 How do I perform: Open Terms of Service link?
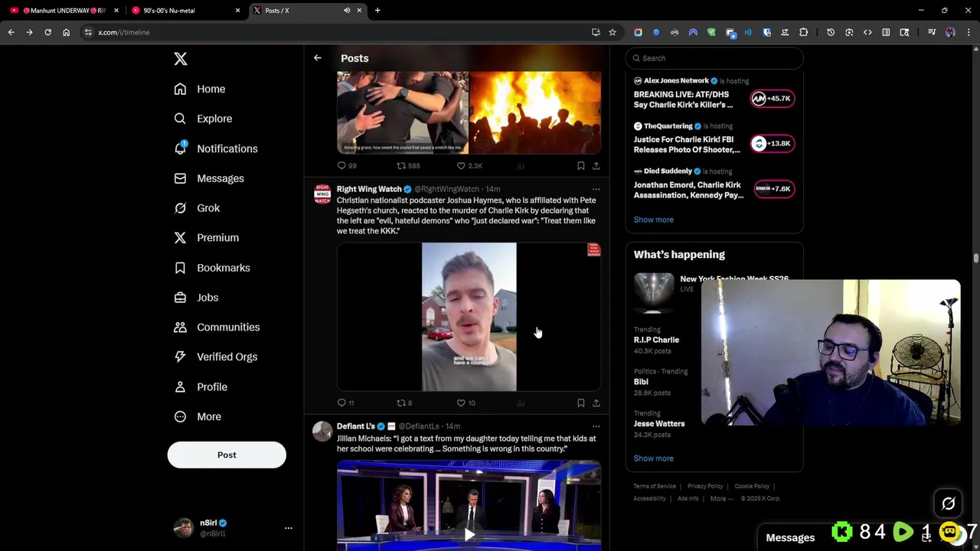(x=655, y=486)
